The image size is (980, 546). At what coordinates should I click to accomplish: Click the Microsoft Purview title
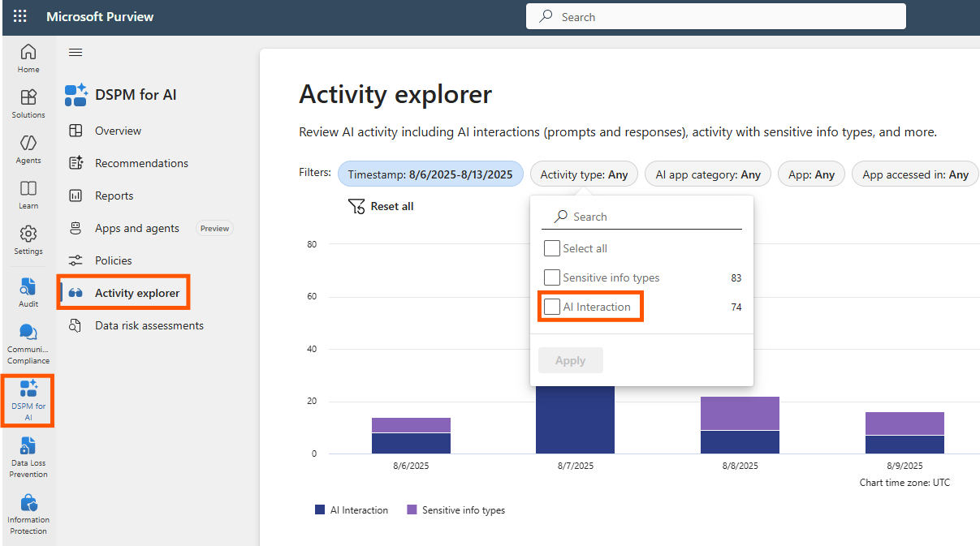[100, 16]
